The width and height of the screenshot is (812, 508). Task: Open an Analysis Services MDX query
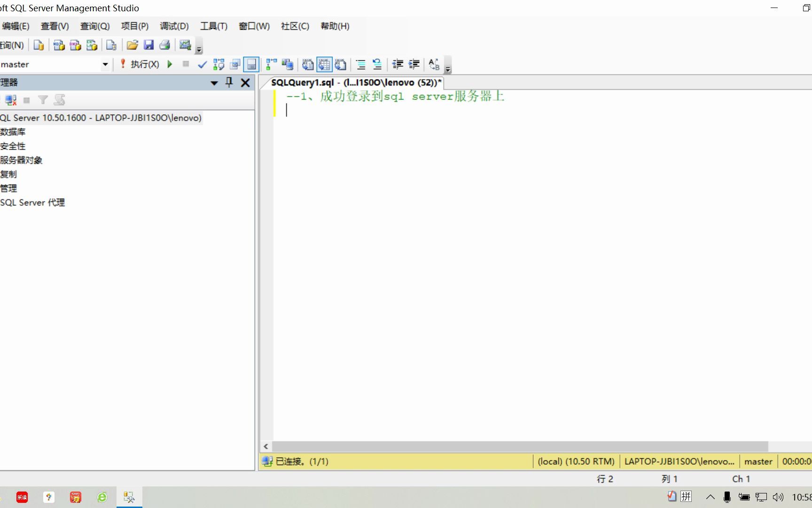[59, 45]
